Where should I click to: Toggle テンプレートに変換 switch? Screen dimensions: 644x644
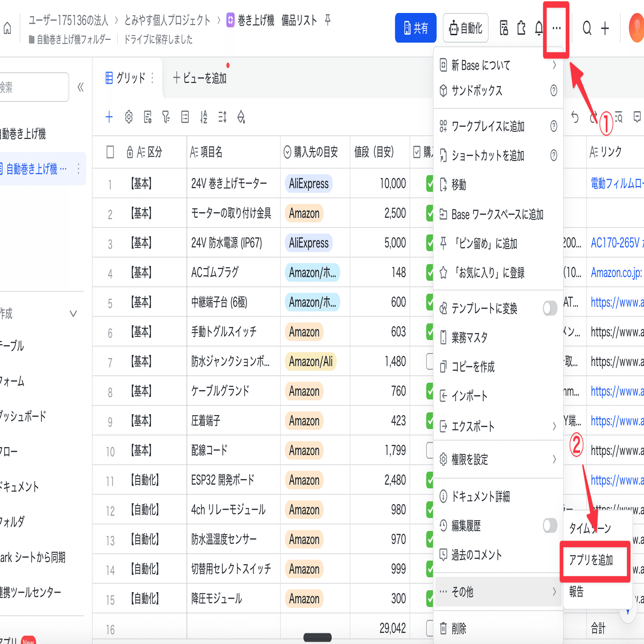click(549, 309)
